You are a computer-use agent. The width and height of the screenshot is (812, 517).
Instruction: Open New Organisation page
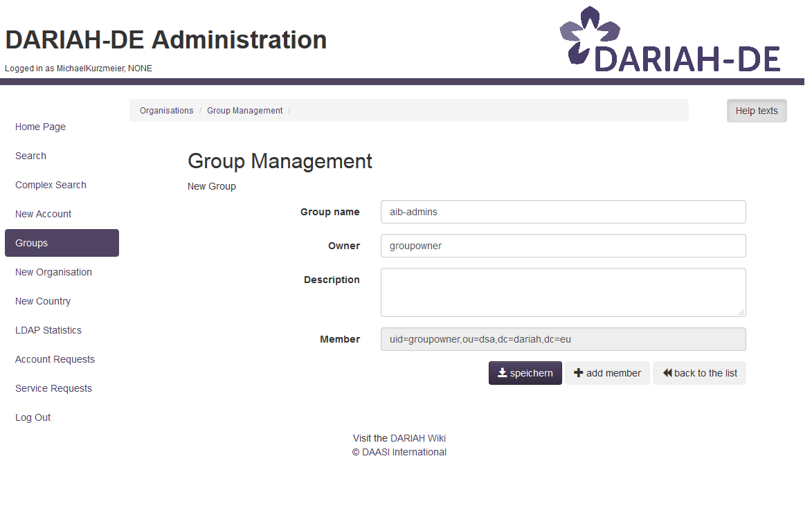[53, 272]
